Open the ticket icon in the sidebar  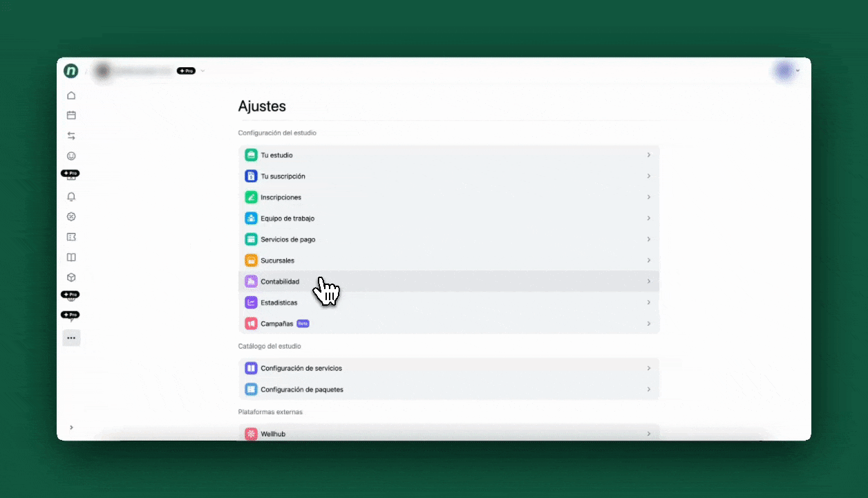point(71,237)
